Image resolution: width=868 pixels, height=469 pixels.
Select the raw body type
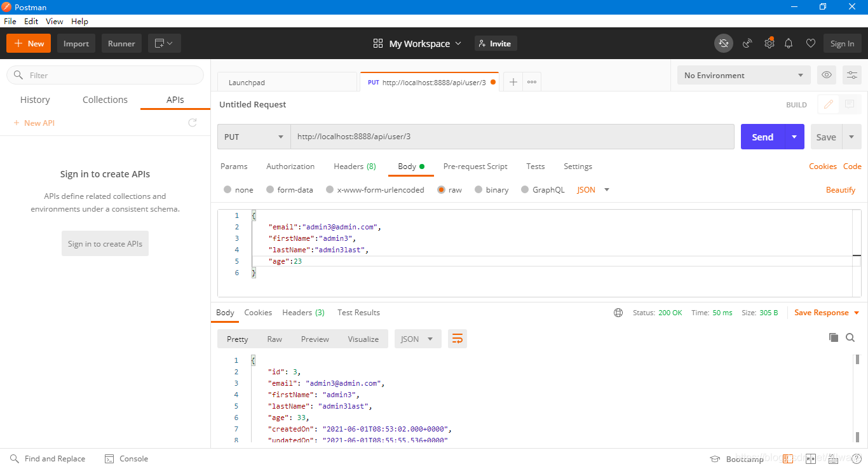coord(449,189)
